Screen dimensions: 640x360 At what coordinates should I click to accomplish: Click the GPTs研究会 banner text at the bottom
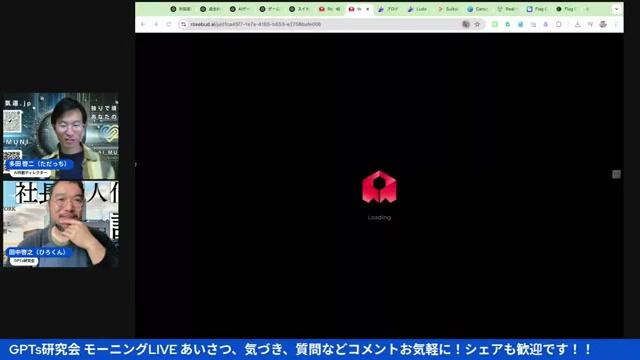click(x=300, y=349)
